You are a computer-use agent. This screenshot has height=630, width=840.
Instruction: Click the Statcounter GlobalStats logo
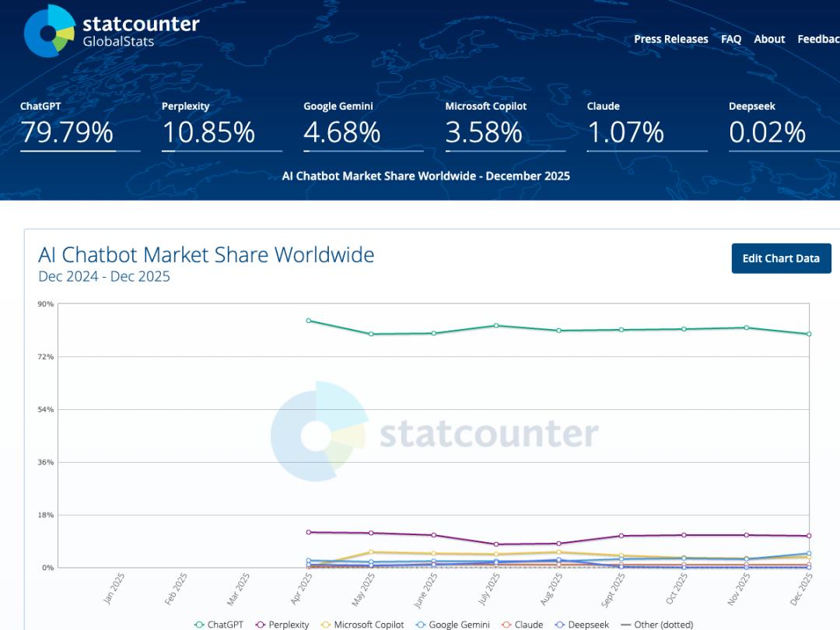(111, 31)
